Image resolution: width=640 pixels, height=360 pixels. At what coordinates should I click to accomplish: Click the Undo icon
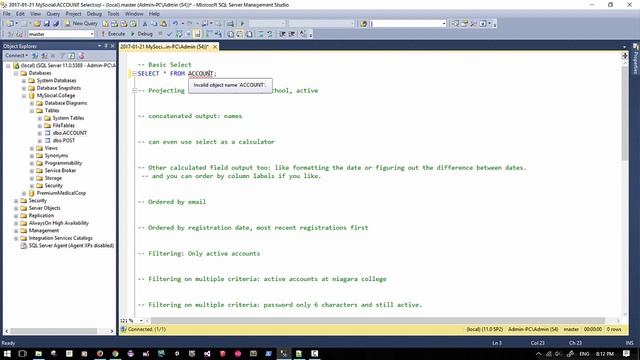click(175, 24)
